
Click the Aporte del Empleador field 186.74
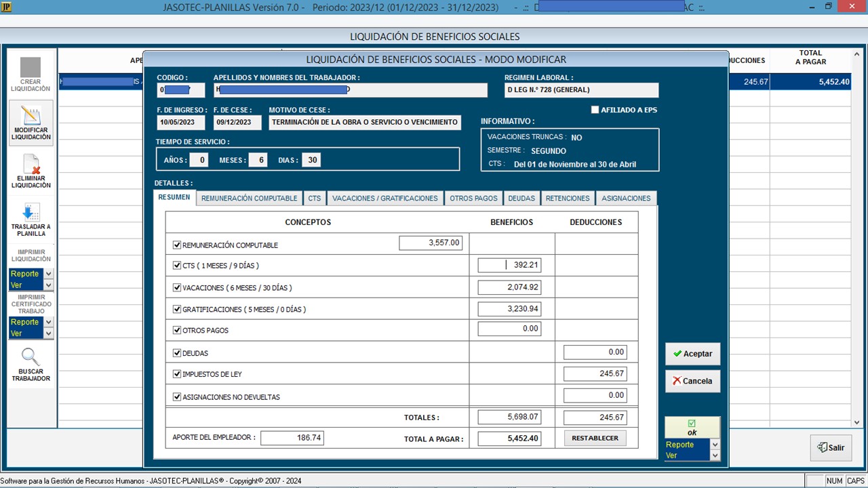tap(292, 438)
